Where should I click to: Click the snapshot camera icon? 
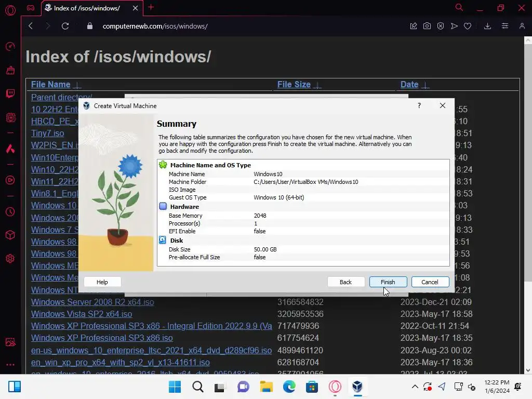427,26
